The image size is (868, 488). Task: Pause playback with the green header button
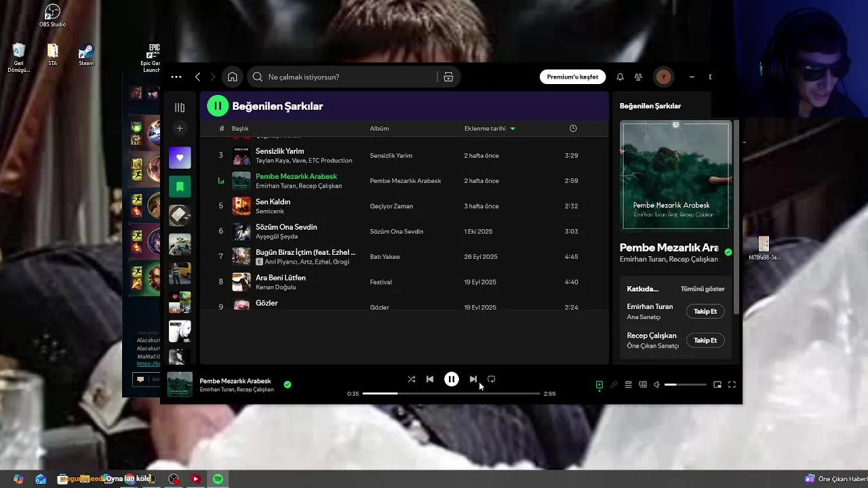[218, 106]
